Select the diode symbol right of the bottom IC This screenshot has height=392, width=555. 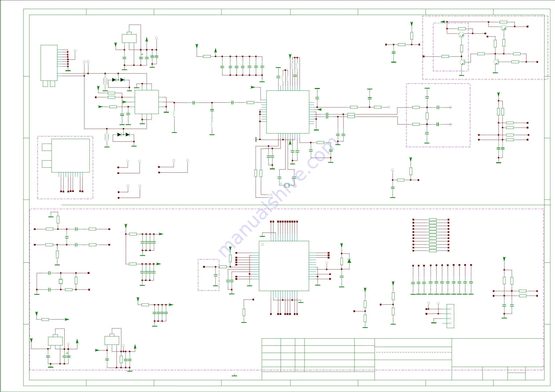(349, 261)
